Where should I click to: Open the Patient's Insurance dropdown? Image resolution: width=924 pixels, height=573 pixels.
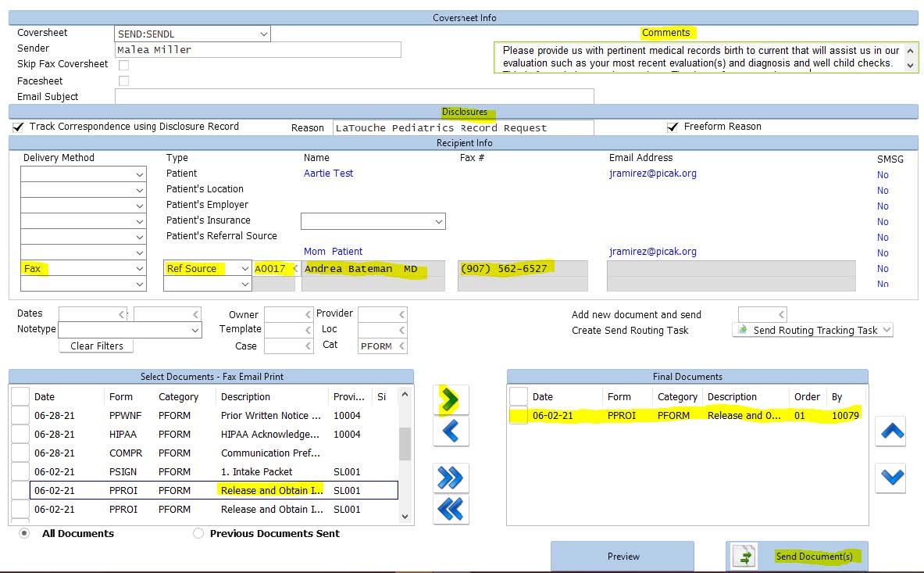coord(437,222)
